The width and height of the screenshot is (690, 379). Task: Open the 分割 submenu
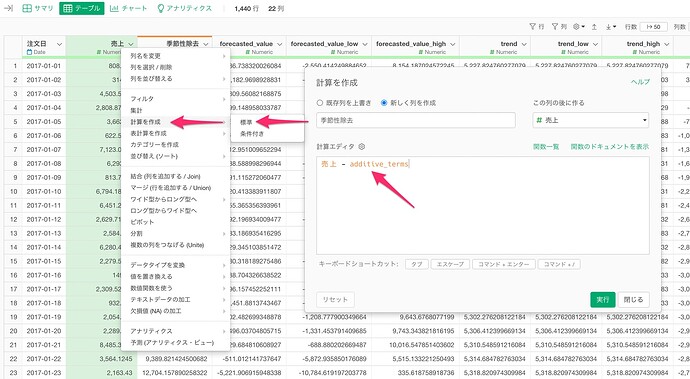175,234
